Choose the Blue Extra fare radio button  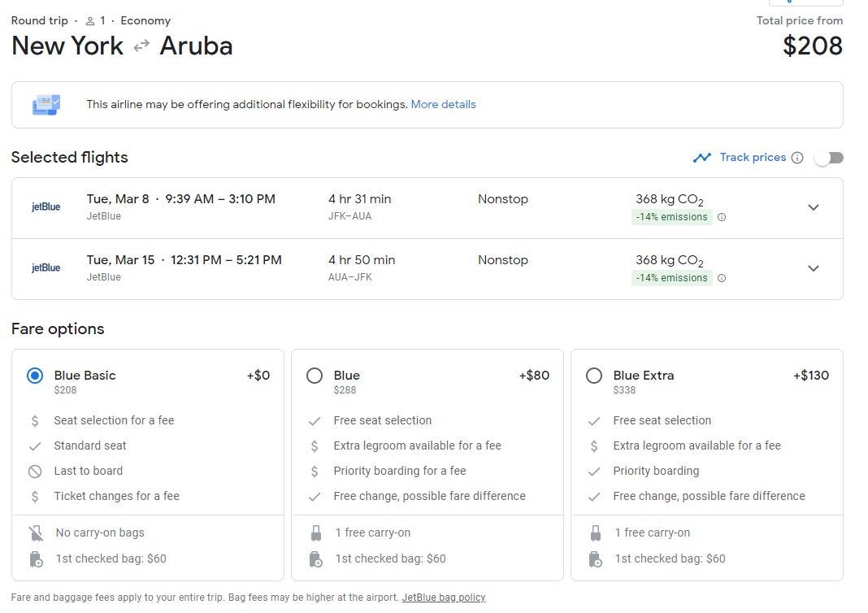[594, 376]
